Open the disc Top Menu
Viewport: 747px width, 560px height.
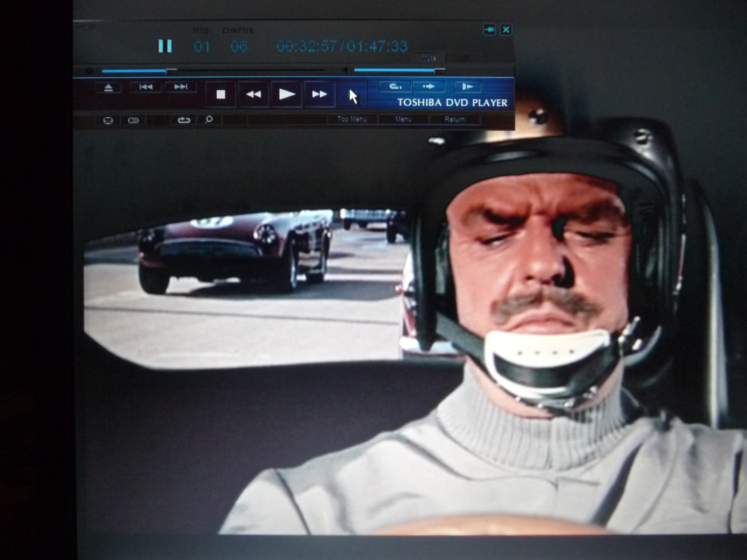(x=352, y=119)
